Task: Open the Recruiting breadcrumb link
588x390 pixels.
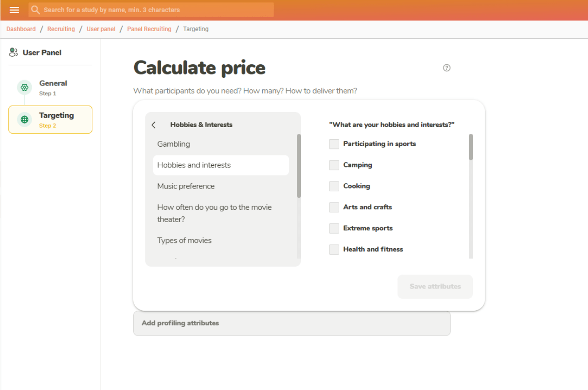Action: coord(61,29)
